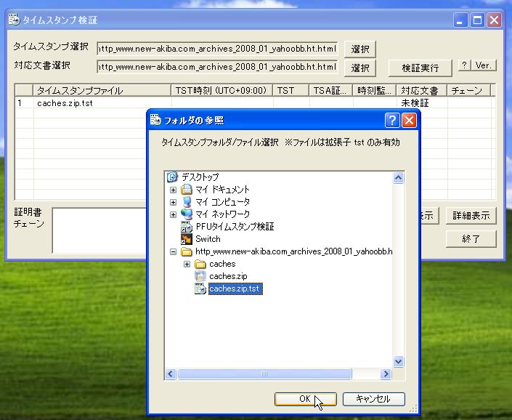The image size is (512, 420).
Task: Click the caches folder icon
Action: (200, 264)
